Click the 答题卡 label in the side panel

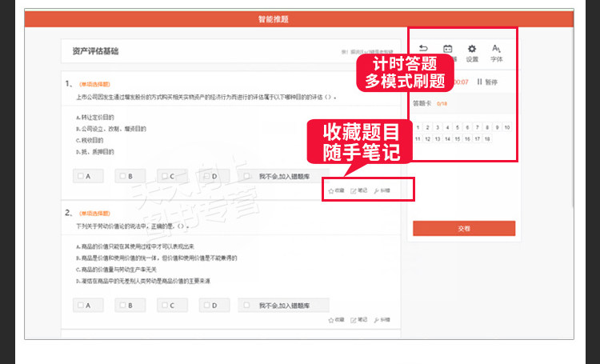coord(422,103)
